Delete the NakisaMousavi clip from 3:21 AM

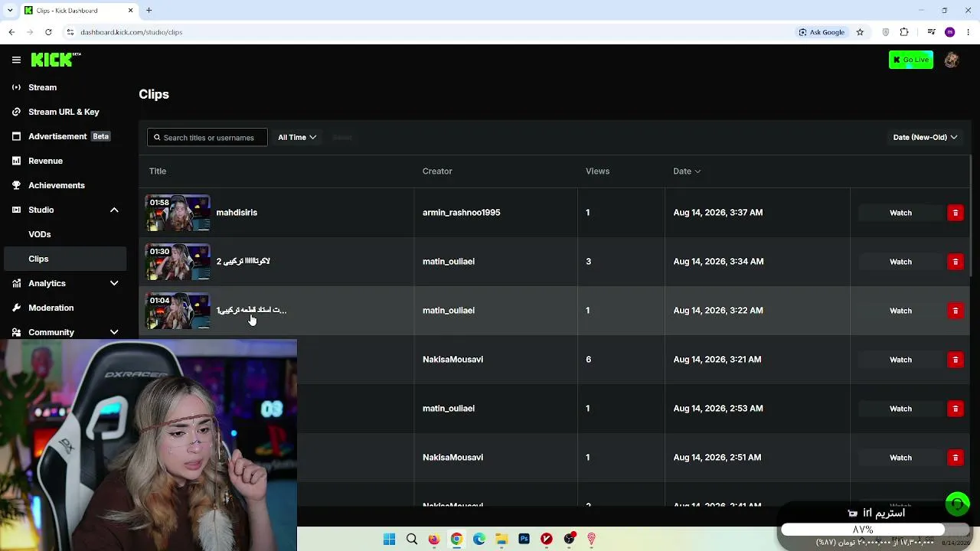[955, 360]
